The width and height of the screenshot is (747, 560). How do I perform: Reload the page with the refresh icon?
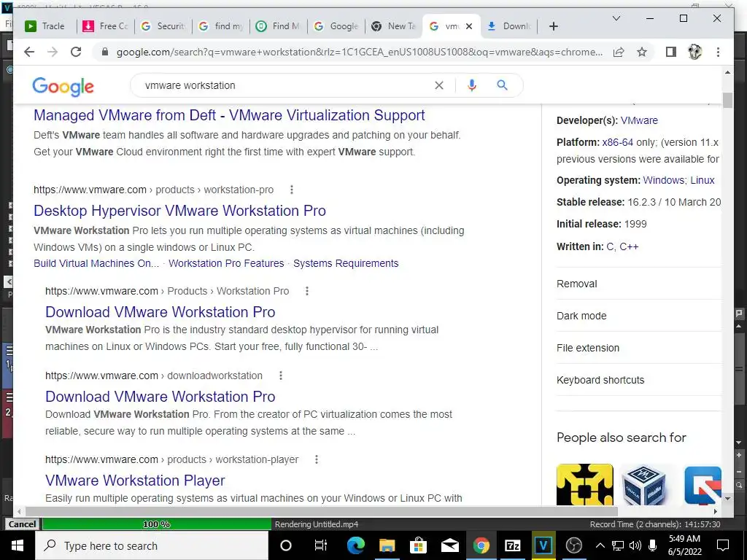point(76,52)
